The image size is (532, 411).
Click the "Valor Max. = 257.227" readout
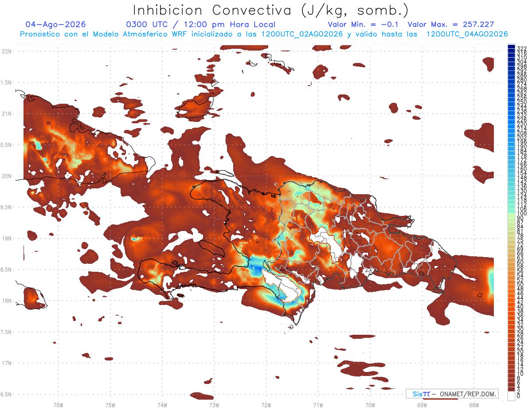pyautogui.click(x=450, y=24)
